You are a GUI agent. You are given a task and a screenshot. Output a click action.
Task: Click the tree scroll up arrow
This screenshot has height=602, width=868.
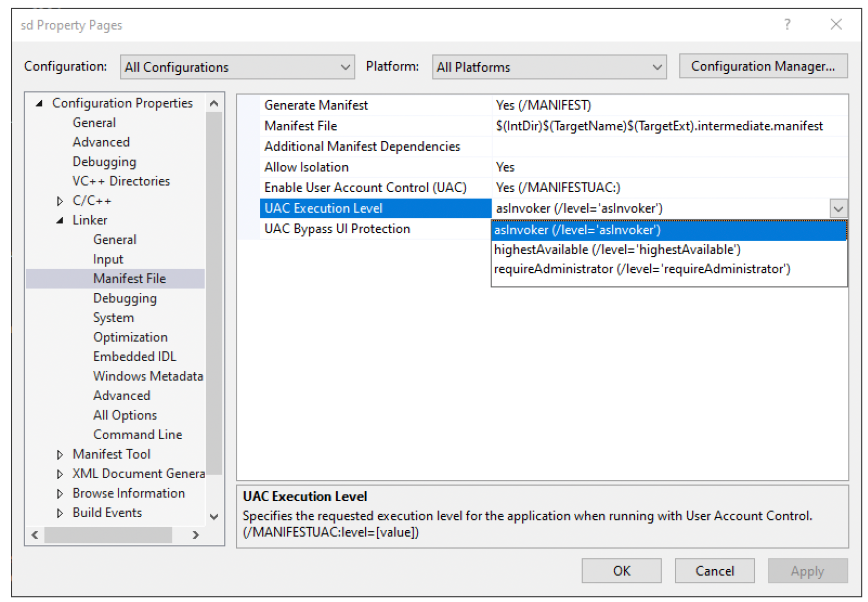click(214, 103)
